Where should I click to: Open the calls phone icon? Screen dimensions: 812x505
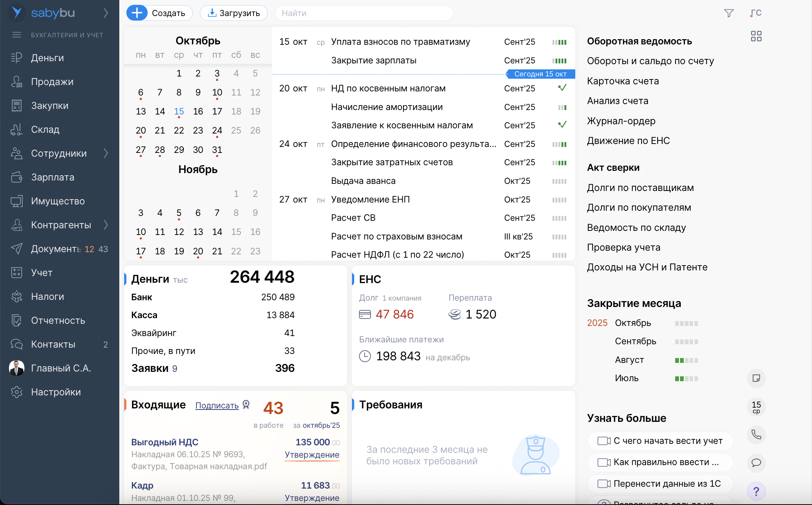756,435
